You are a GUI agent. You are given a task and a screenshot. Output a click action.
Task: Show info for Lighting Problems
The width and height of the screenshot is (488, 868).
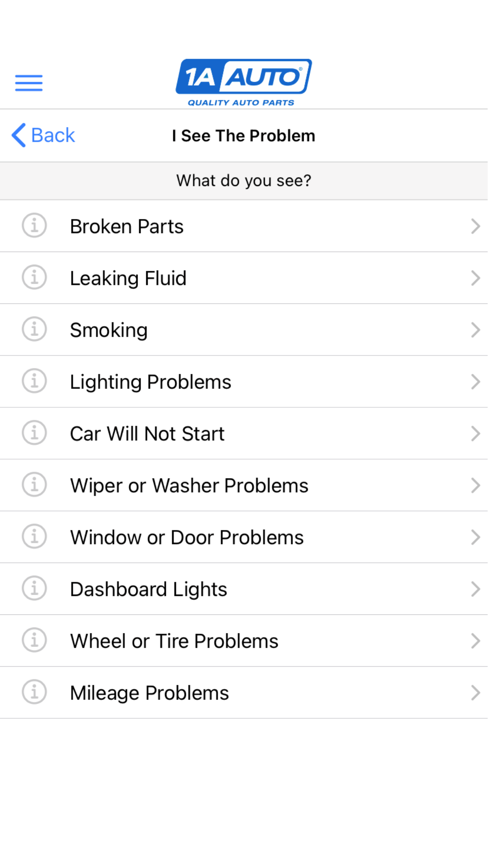[34, 381]
